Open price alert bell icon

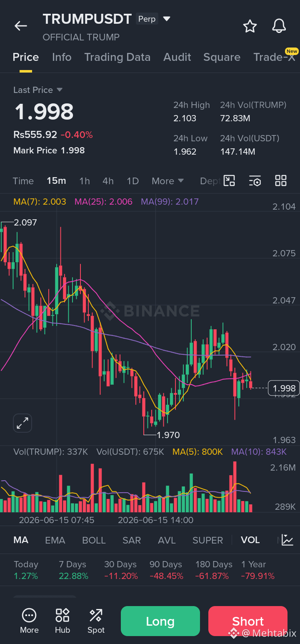pos(279,26)
